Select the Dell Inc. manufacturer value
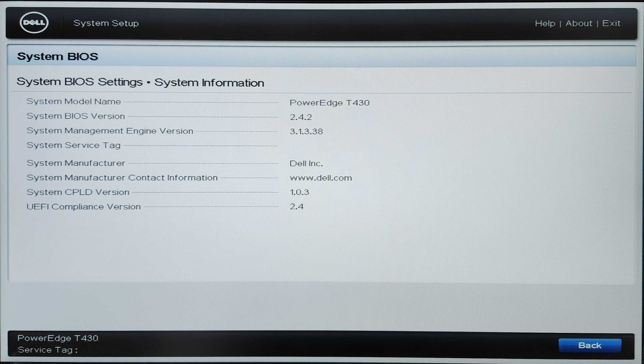The width and height of the screenshot is (644, 364). click(x=306, y=163)
